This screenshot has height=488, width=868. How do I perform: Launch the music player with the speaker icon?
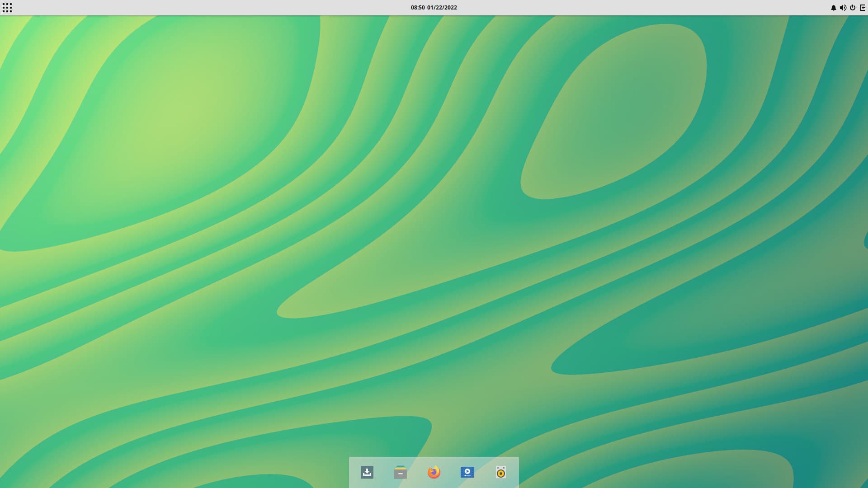(x=501, y=472)
